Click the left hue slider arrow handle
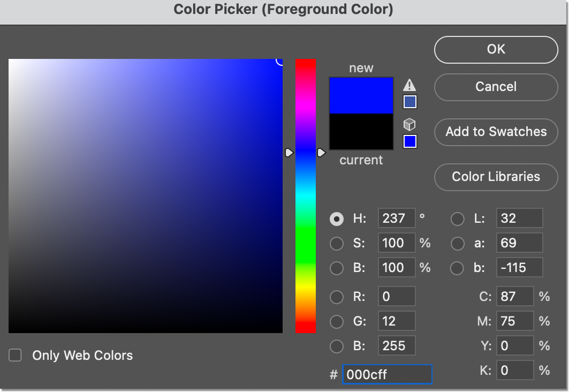Screen dimensions: 569x392 289,153
